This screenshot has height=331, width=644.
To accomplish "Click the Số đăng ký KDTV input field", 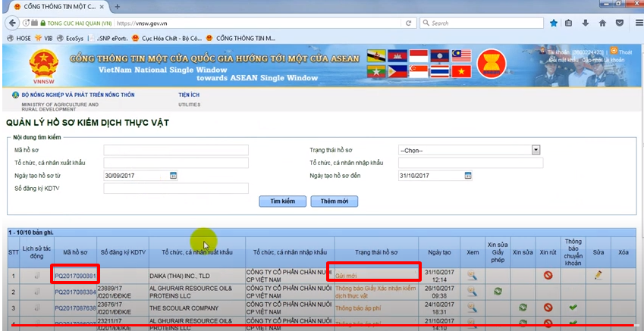I will coord(176,189).
